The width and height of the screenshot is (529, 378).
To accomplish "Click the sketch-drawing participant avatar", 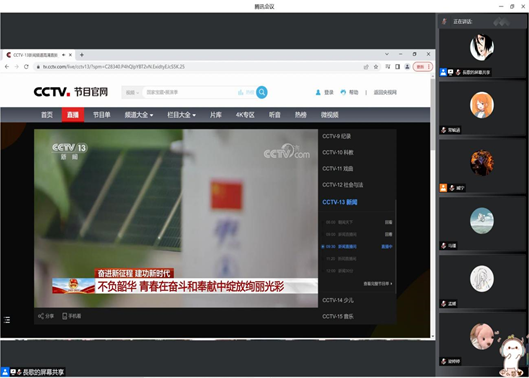I will 482,279.
